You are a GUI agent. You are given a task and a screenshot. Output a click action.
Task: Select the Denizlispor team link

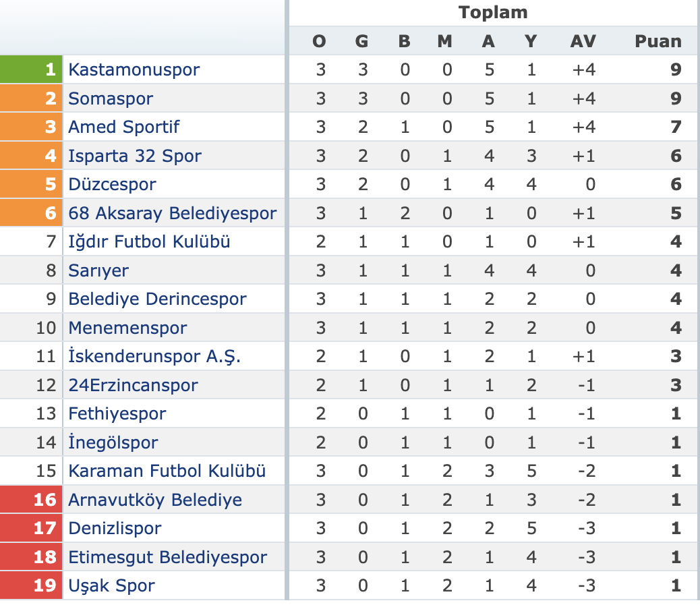[115, 529]
